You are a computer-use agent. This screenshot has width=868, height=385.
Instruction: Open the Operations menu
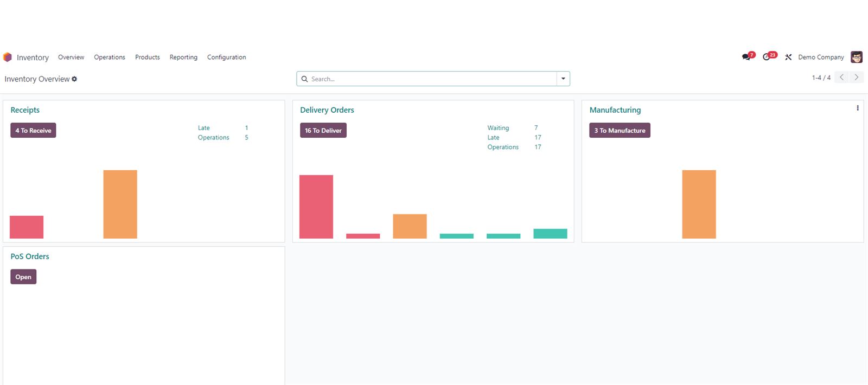click(x=110, y=57)
